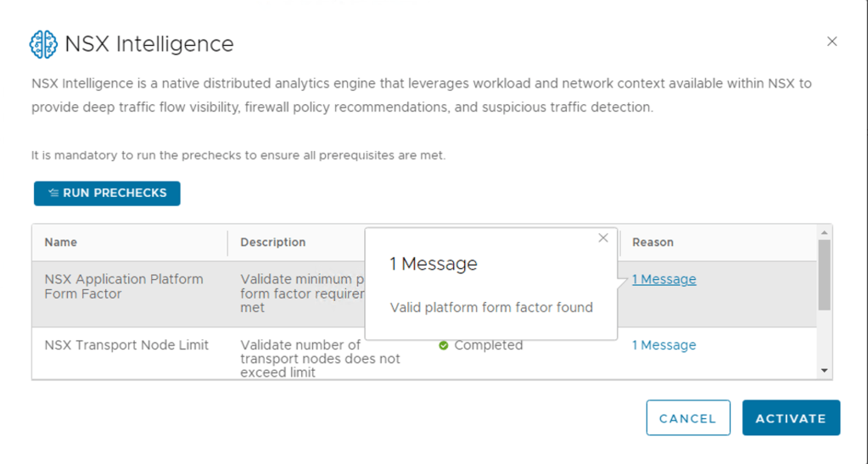This screenshot has width=868, height=464.
Task: Open the 1 Message link for Form Factor row
Action: [x=664, y=279]
